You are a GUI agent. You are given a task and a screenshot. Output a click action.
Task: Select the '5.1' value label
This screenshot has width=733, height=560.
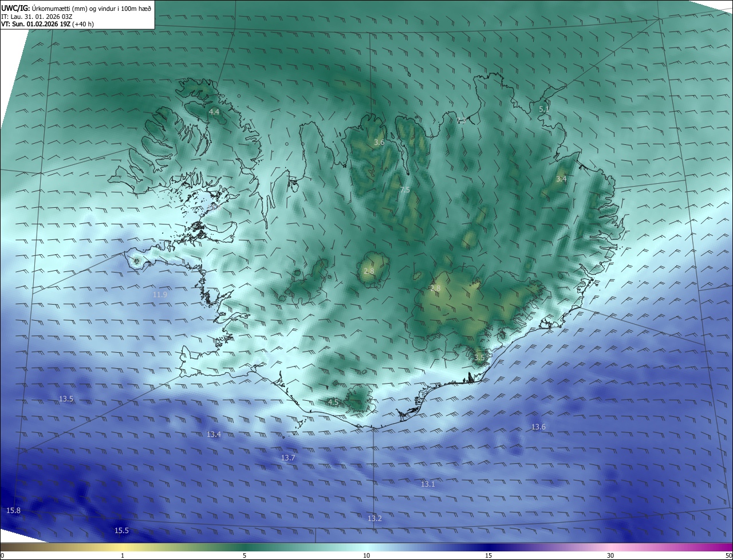click(x=544, y=109)
